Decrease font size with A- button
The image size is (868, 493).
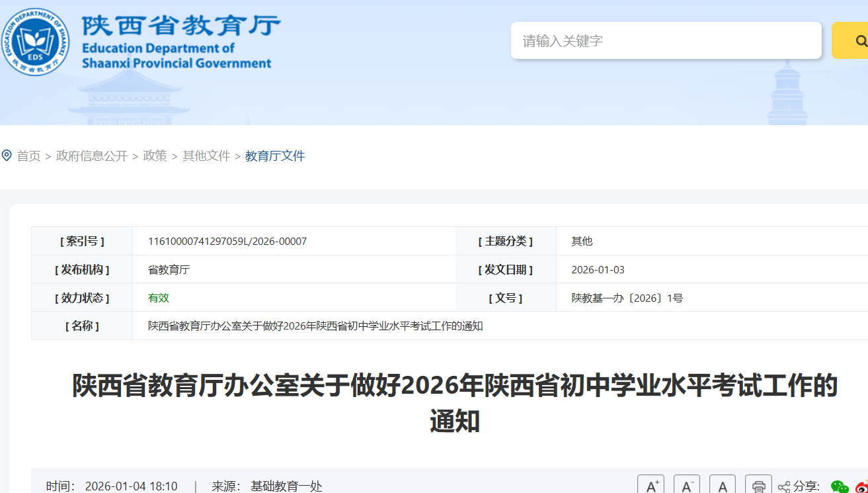[686, 486]
